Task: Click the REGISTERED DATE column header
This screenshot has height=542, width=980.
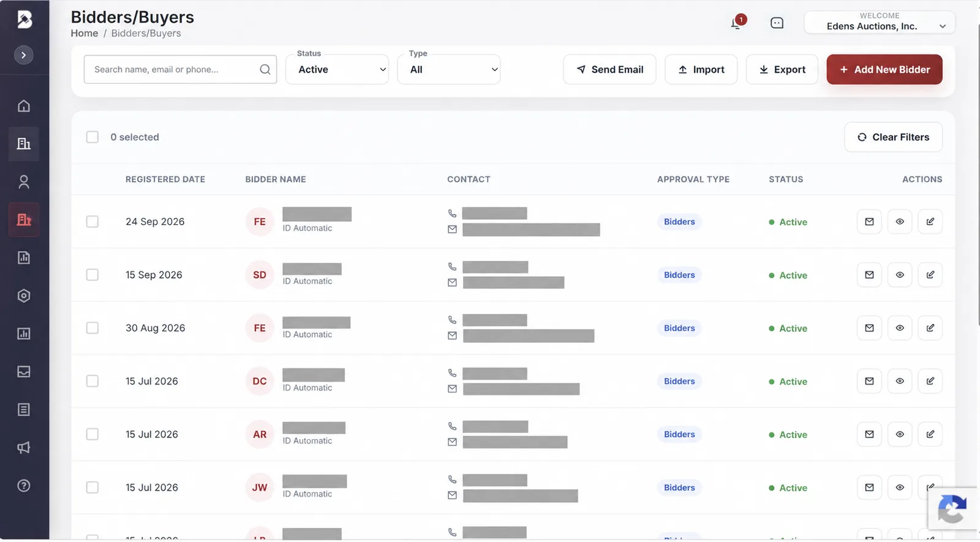Action: (x=165, y=179)
